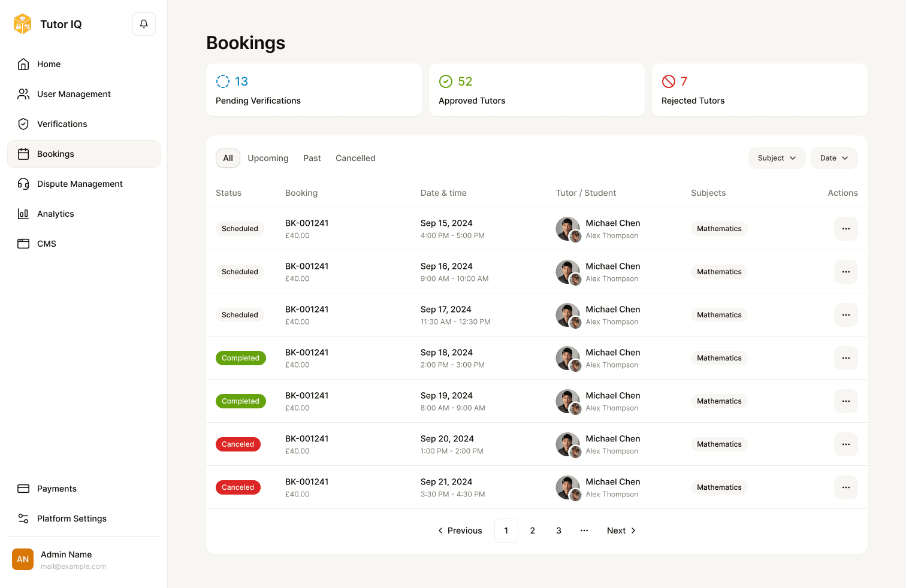Go to Previous page

point(460,531)
